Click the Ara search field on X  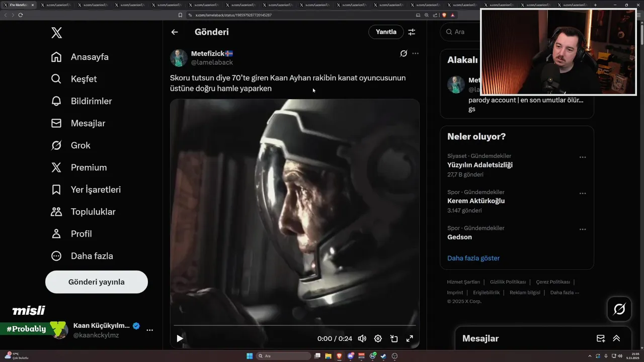click(x=460, y=32)
